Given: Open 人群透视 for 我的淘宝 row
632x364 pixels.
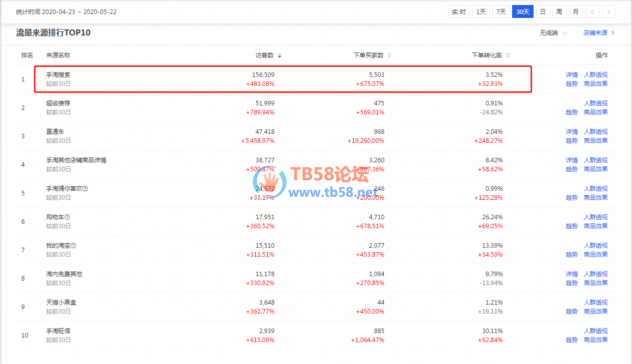Looking at the screenshot, I should 596,246.
